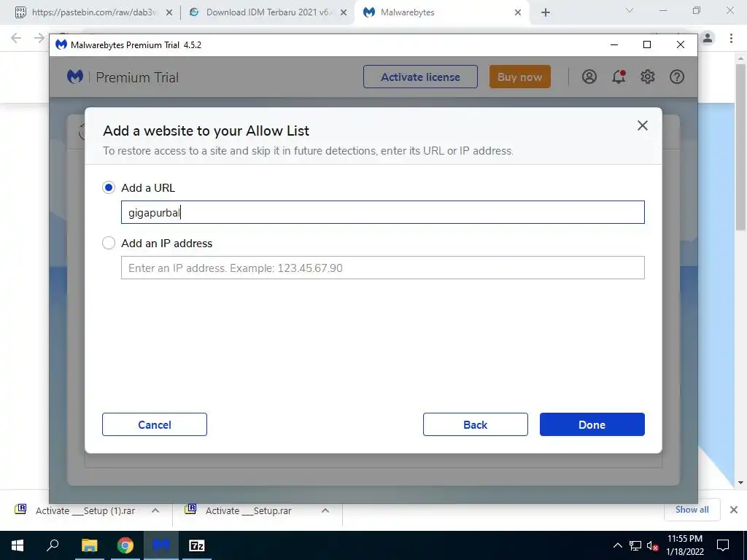Maximize the Malwarebytes Premium Trial window
This screenshot has width=747, height=560.
647,44
